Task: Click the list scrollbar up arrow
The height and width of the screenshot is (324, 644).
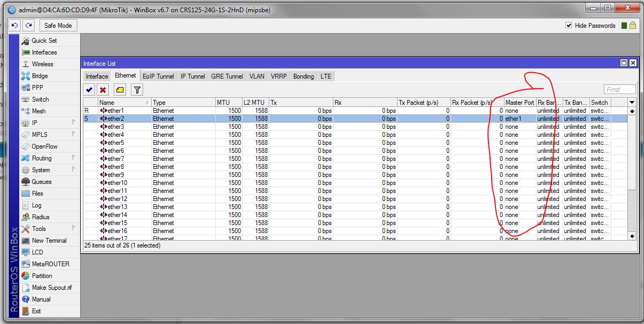Action: (632, 111)
